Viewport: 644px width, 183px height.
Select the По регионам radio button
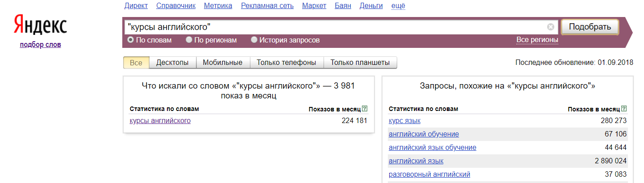point(189,40)
